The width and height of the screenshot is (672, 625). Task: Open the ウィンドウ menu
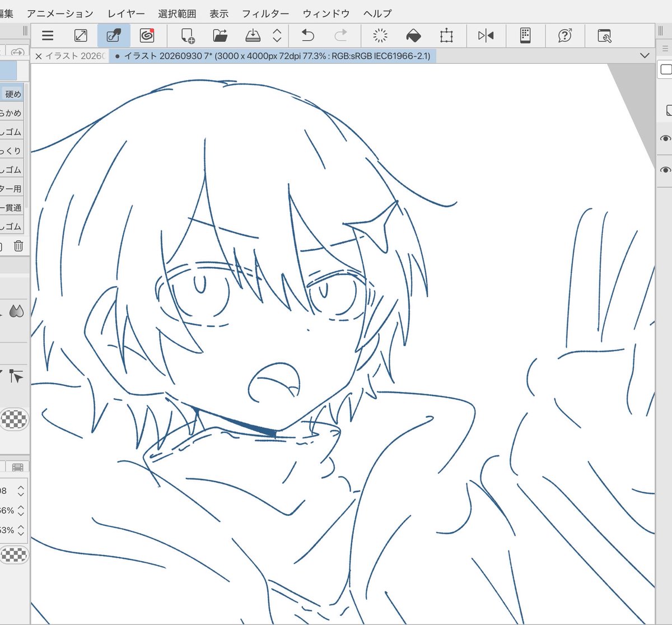326,13
